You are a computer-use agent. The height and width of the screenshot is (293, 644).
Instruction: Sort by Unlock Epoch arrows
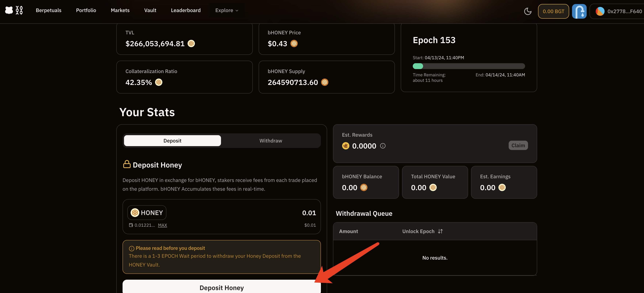click(440, 231)
